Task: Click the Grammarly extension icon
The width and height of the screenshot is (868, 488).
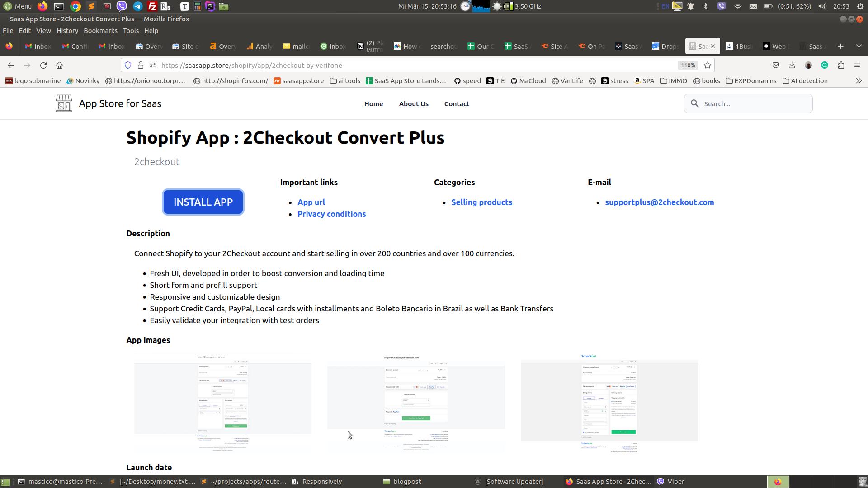Action: tap(825, 66)
